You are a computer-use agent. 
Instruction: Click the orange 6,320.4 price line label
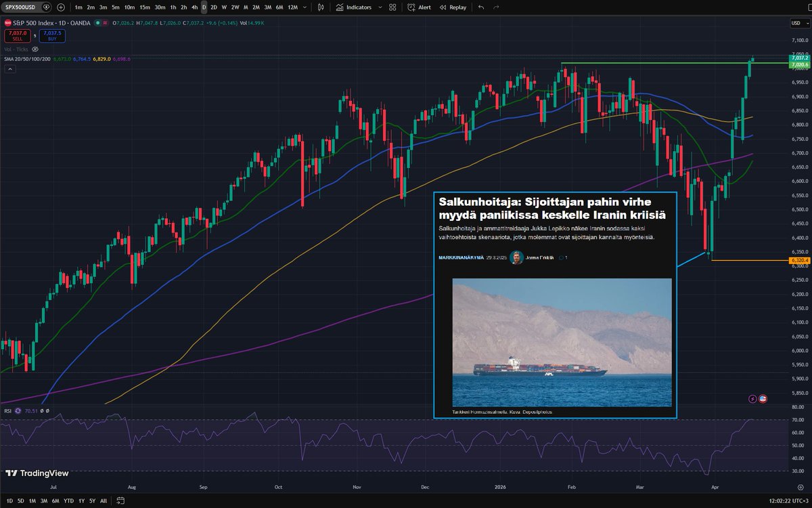click(798, 260)
